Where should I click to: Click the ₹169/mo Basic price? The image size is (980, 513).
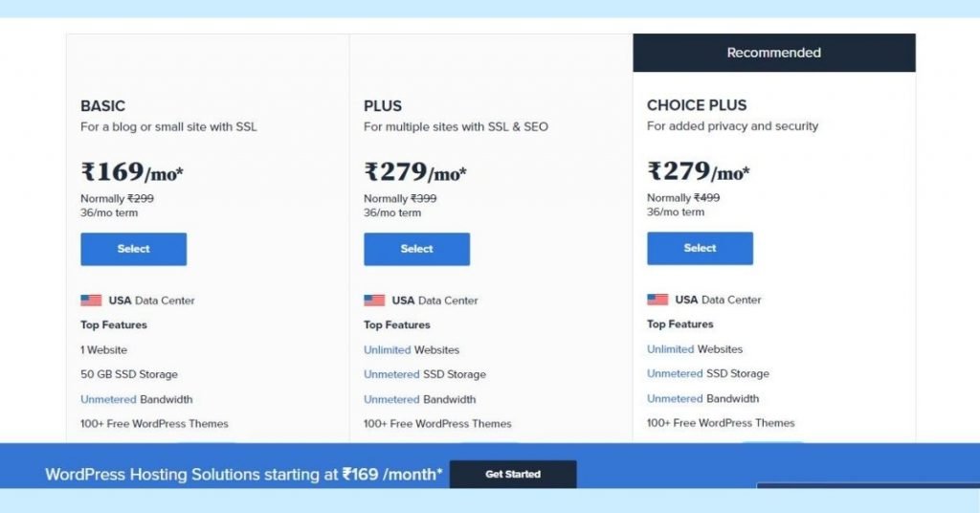point(132,172)
